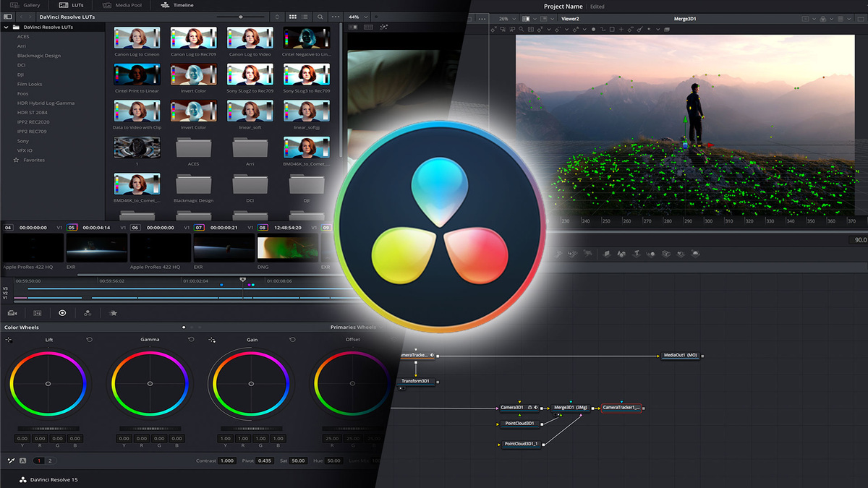This screenshot has width=868, height=488.
Task: Click the magic wand icon above the color viewer
Action: coord(384,27)
